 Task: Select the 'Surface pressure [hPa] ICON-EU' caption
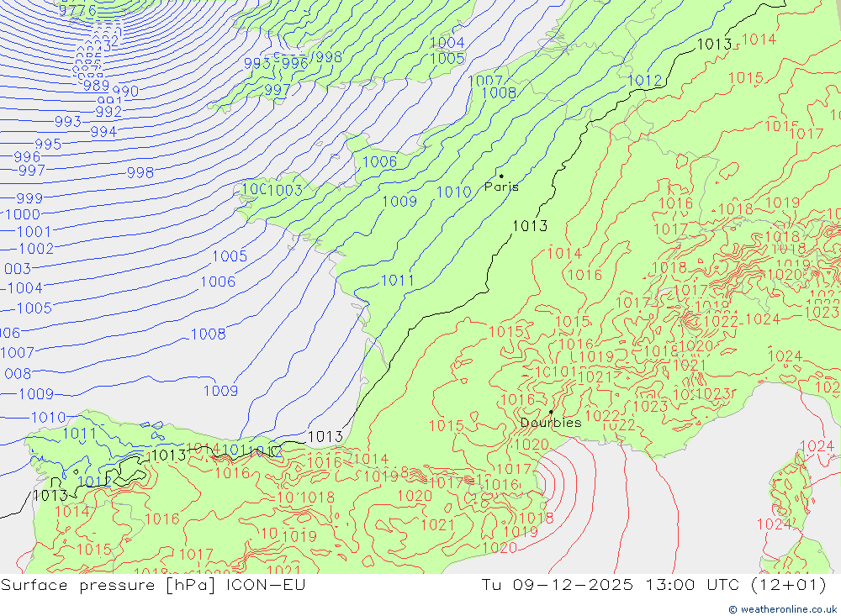(x=153, y=585)
